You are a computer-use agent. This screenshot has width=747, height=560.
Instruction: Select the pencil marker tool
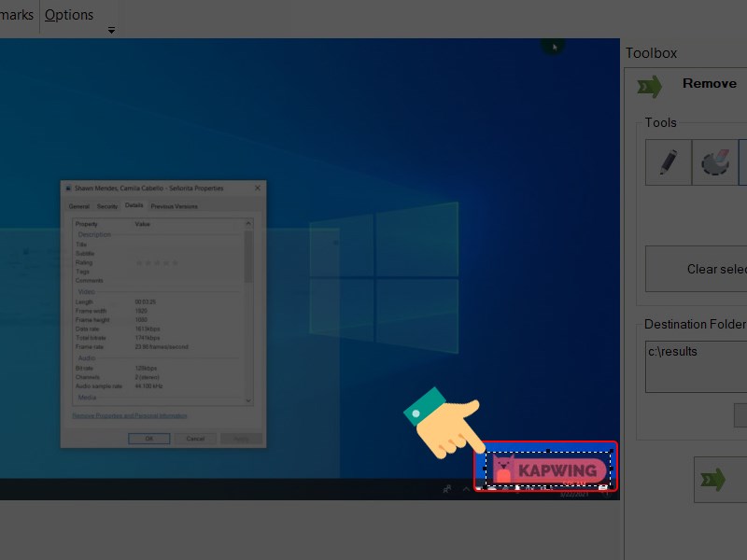click(x=669, y=162)
